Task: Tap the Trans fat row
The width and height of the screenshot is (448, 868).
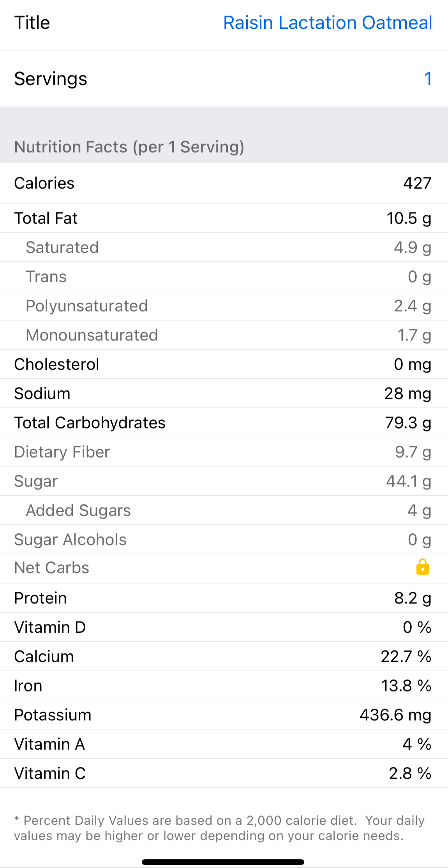Action: 224,277
